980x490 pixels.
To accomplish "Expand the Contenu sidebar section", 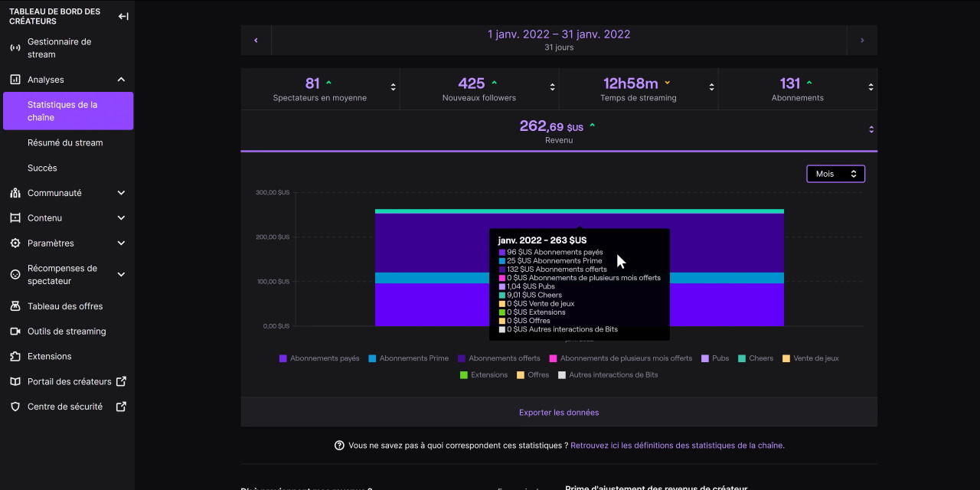I will coord(121,218).
